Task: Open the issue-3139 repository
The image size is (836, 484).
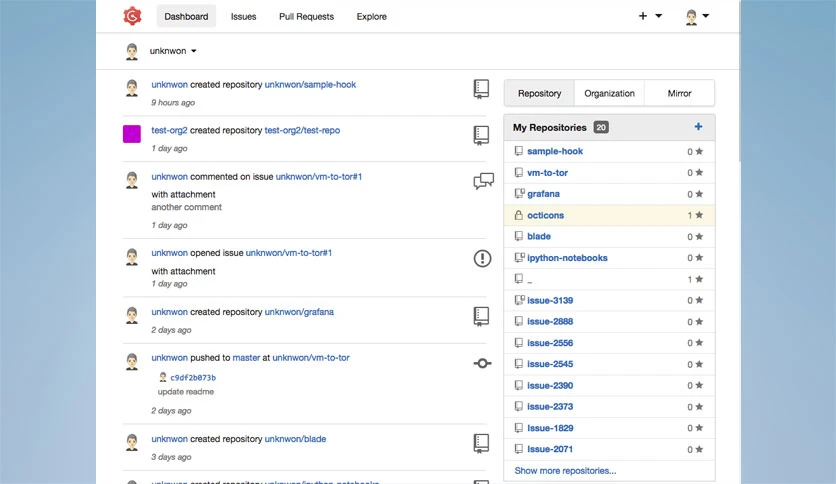Action: [550, 301]
